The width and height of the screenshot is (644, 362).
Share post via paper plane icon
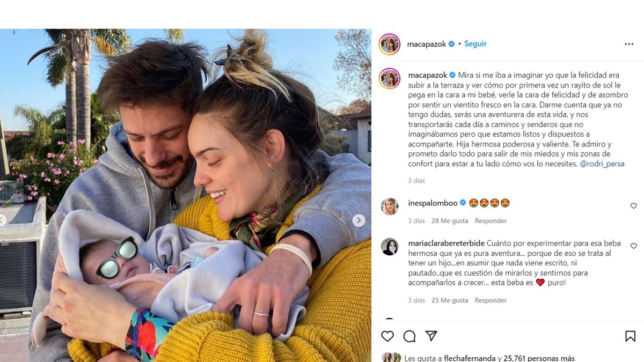(x=431, y=336)
